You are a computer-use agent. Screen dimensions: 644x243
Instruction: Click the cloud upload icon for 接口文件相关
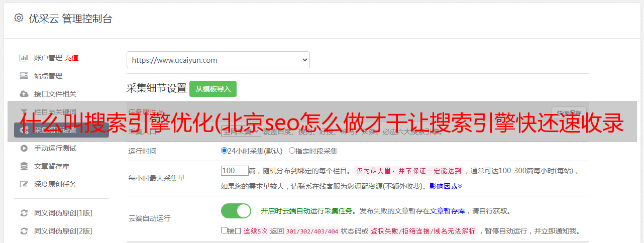[24, 94]
